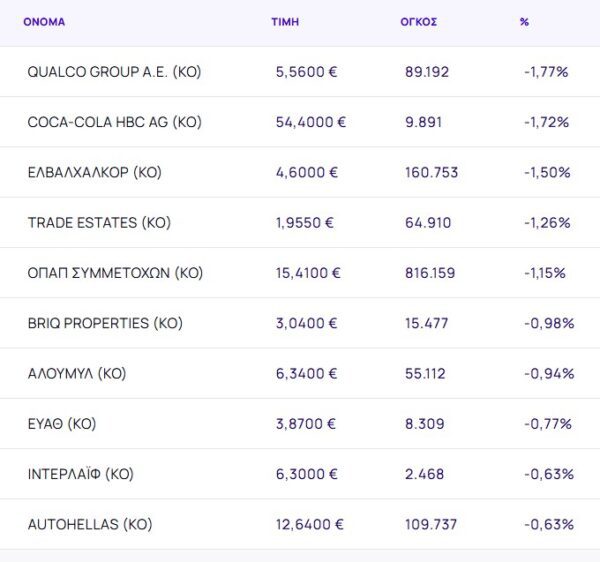Sort table by ΤΙΜΗ column header
Image resolution: width=600 pixels, height=562 pixels.
[x=285, y=21]
